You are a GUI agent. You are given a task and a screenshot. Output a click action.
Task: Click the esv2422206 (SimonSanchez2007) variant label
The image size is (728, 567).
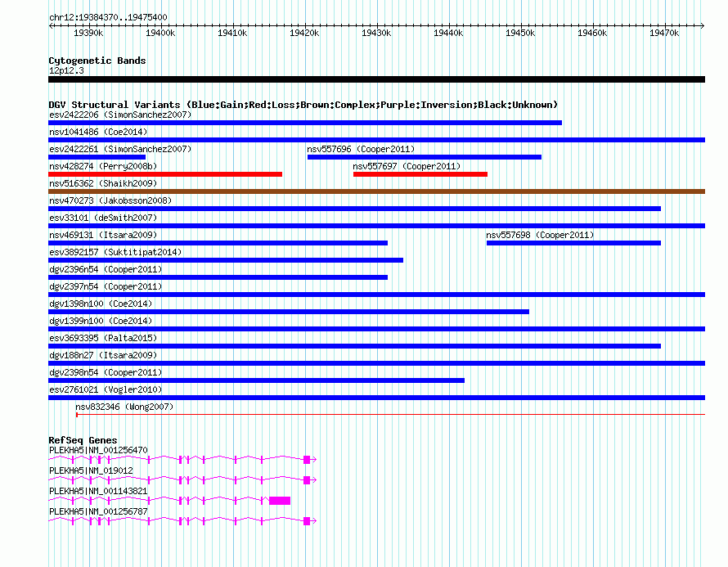click(x=120, y=115)
